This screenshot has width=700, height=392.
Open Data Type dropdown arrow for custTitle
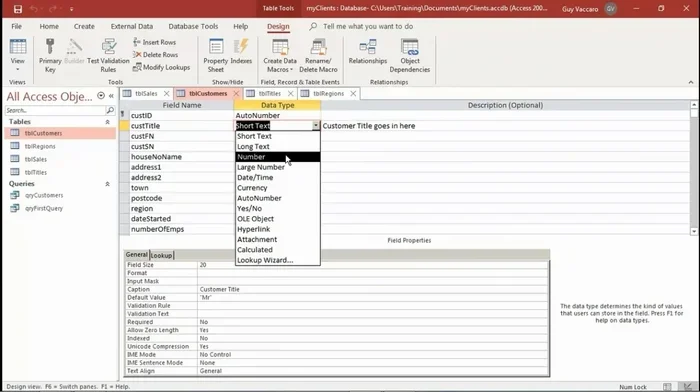(316, 126)
